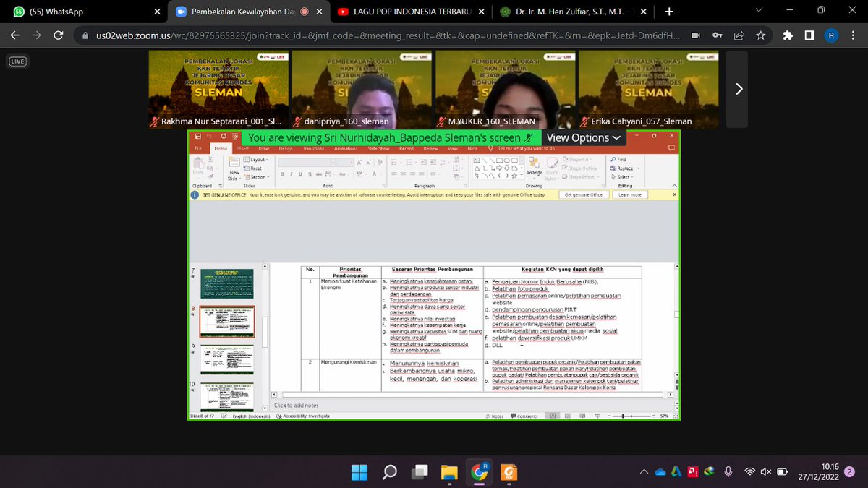Show hidden tray icons chevron
Screen dimensions: 868x488
point(643,472)
